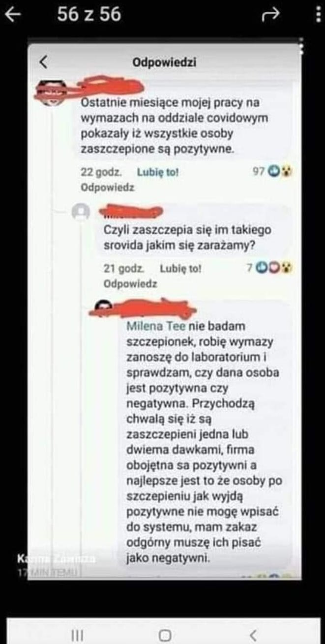Tap the share arrow icon in the top bar
This screenshot has width=325, height=644.
coord(270,15)
